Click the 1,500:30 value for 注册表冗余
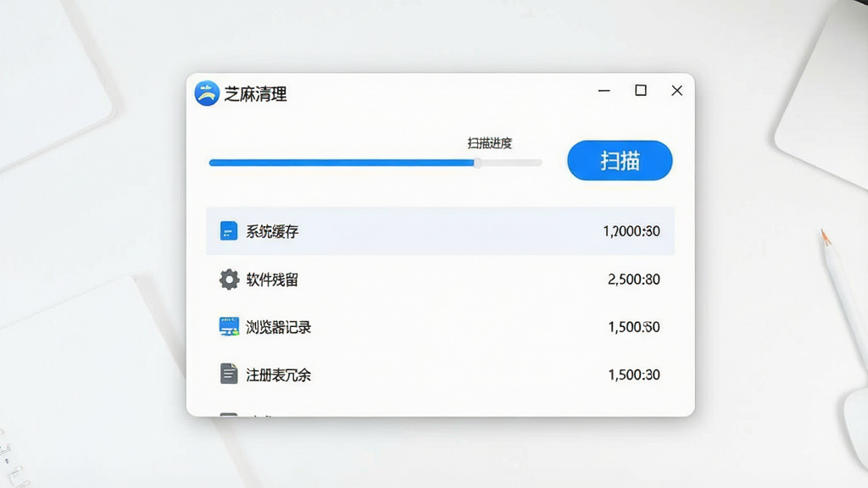The image size is (868, 488). pos(634,374)
